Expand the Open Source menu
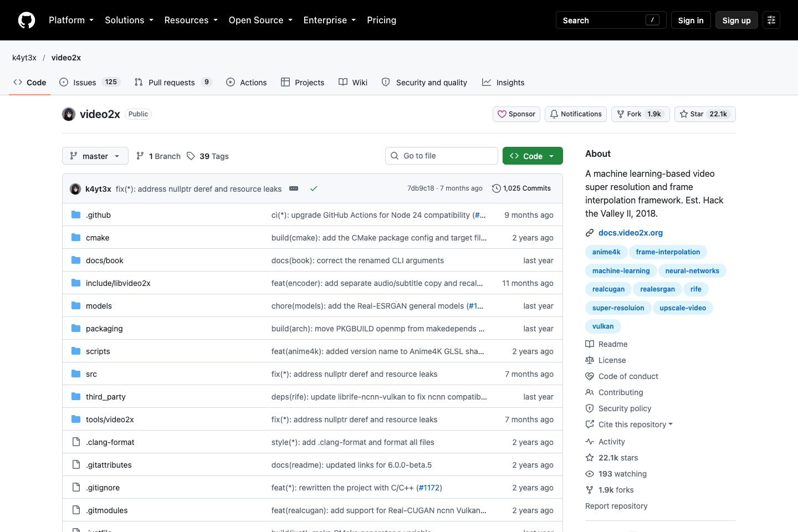Screen dimensions: 798x532 [260, 20]
